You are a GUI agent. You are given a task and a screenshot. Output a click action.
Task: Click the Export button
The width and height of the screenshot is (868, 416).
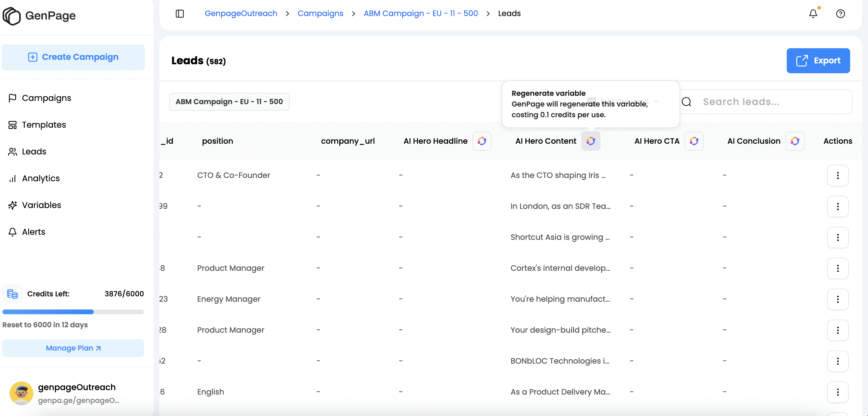(818, 61)
